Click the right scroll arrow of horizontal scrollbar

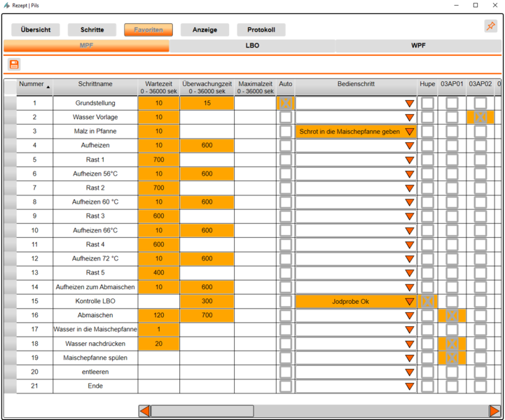(494, 411)
